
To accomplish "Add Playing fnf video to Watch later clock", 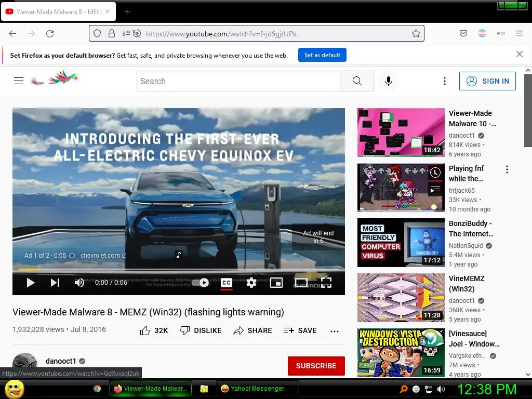I will (435, 172).
